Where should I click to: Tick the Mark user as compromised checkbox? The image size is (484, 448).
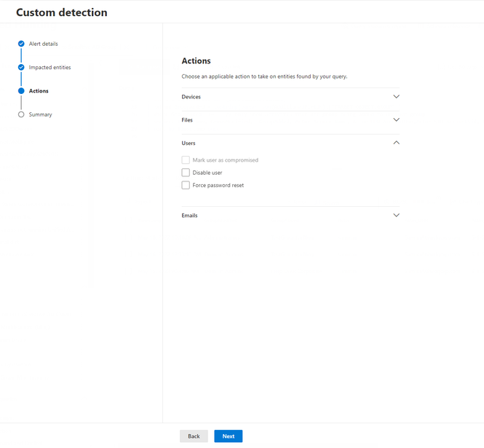[186, 160]
